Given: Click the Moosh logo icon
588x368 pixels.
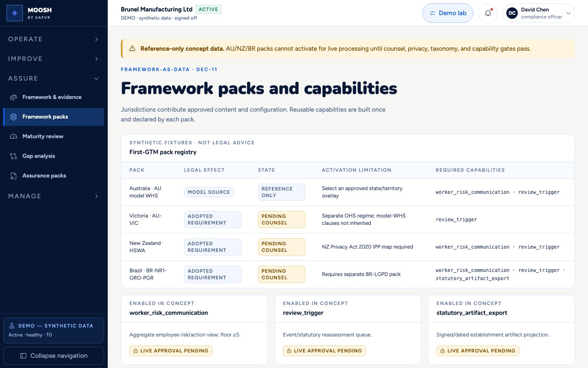Looking at the screenshot, I should [x=15, y=13].
